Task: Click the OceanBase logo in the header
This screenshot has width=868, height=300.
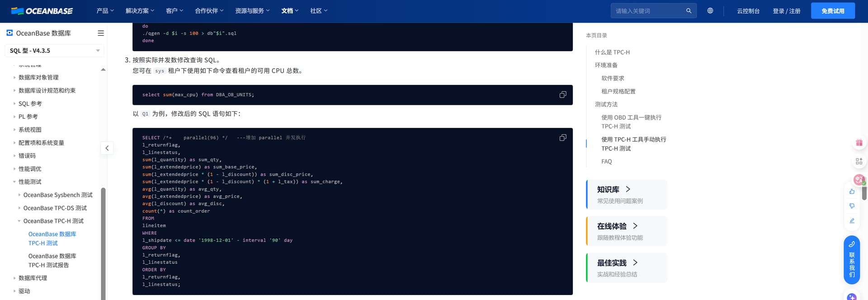Action: click(42, 11)
